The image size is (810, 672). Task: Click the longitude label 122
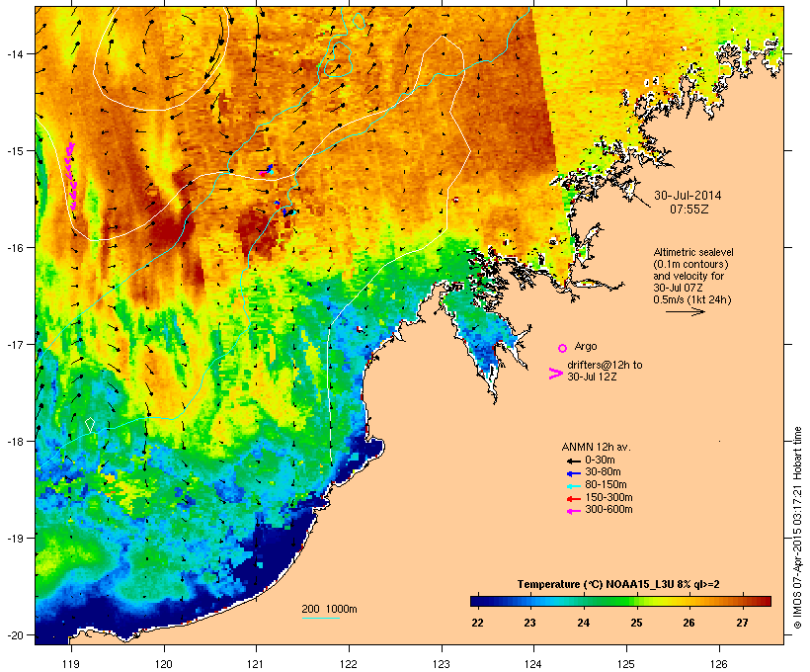[349, 664]
